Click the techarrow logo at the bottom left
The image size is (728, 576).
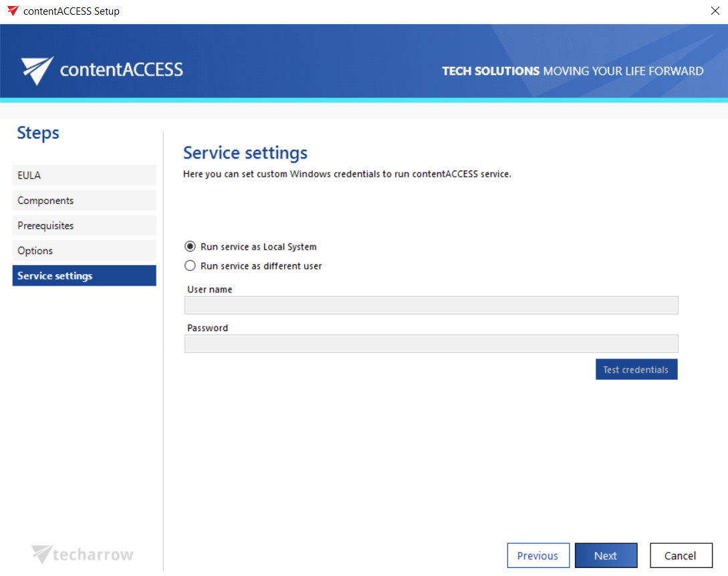pyautogui.click(x=83, y=555)
